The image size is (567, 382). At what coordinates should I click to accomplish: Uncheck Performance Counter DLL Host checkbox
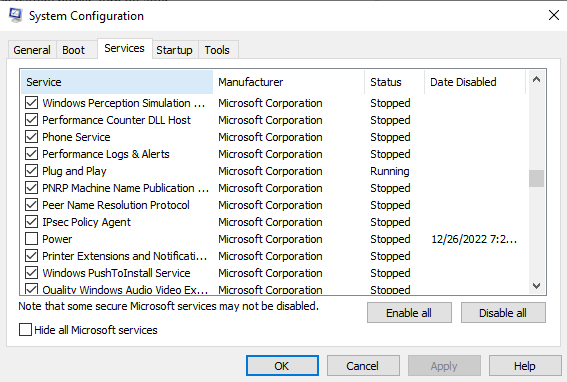31,120
